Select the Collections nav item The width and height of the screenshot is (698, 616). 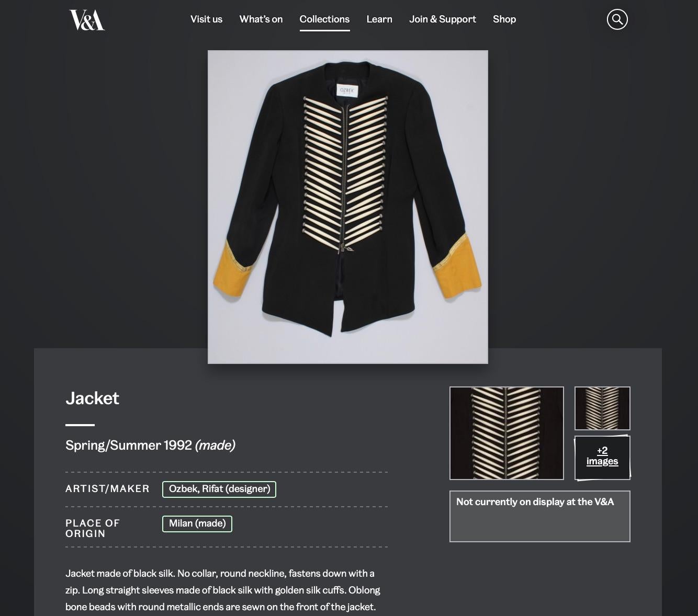[324, 19]
